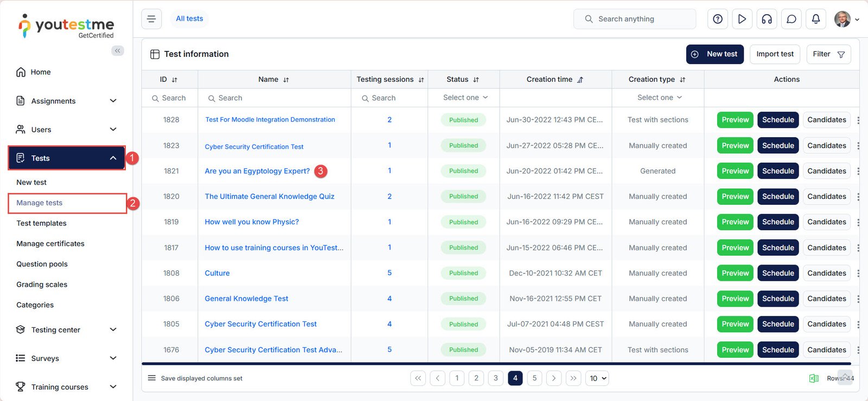This screenshot has height=401, width=868.
Task: Open the help question mark icon
Action: tap(717, 19)
